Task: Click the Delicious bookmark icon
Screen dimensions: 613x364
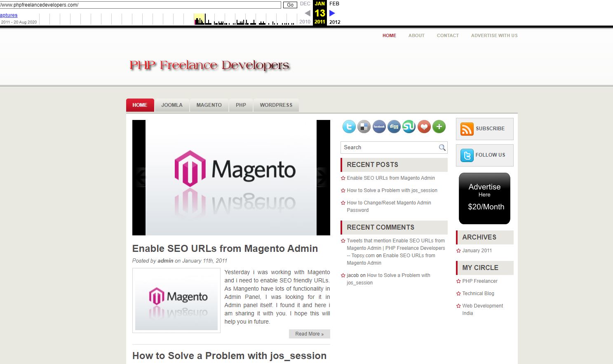Action: point(364,127)
